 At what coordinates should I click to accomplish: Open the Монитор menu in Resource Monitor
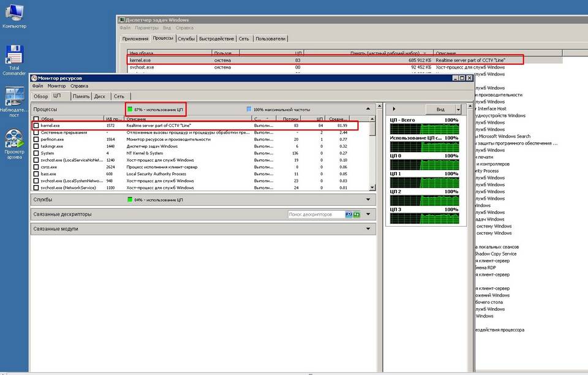tap(56, 86)
